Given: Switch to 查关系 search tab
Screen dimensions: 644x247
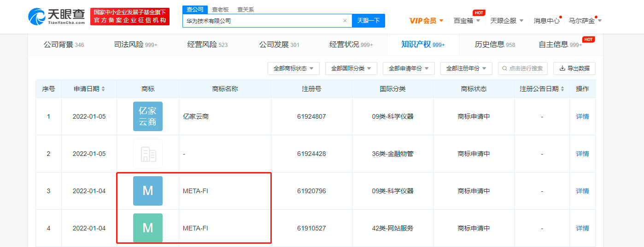Looking at the screenshot, I should coord(246,10).
